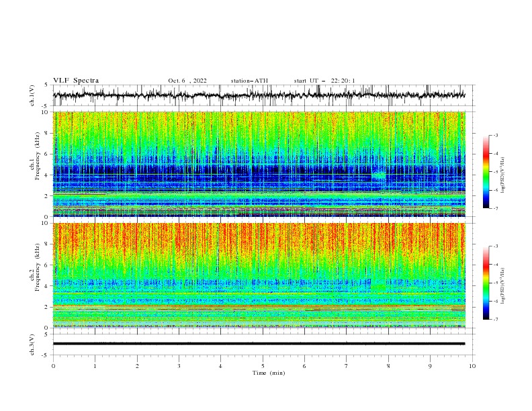Screen dimensions: 532x411
Task: Click time axis tick label "0"
Action: (x=53, y=366)
